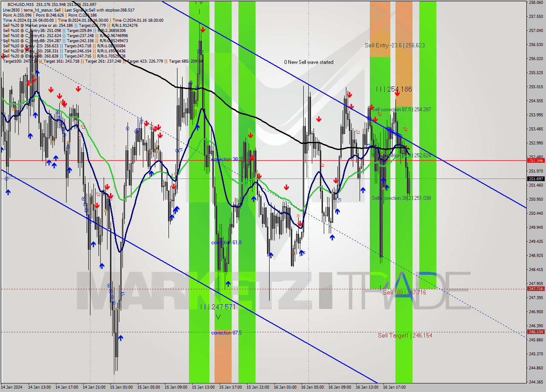546x392 pixels.
Task: Click the 248.415 price scale value
Action: tap(536, 270)
